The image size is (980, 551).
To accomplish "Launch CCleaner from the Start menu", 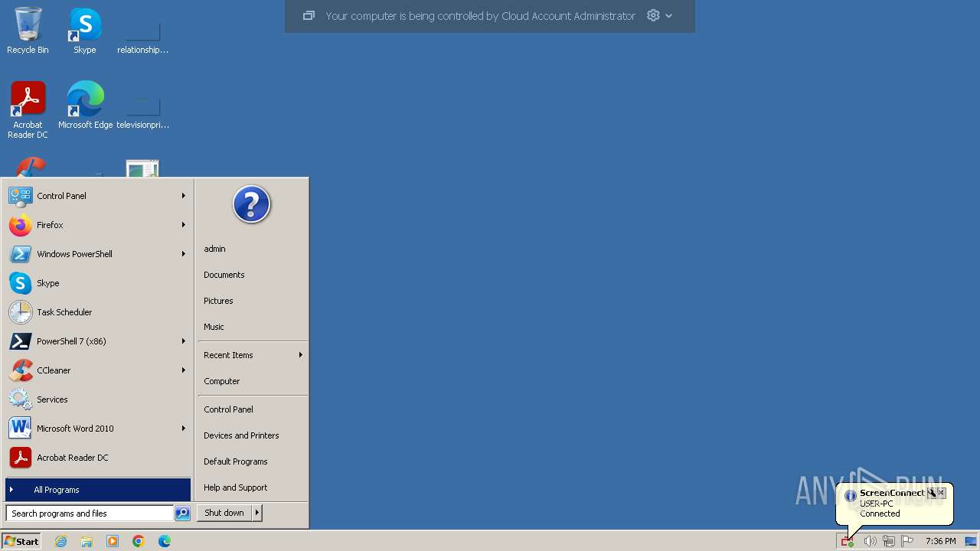I will pos(98,370).
